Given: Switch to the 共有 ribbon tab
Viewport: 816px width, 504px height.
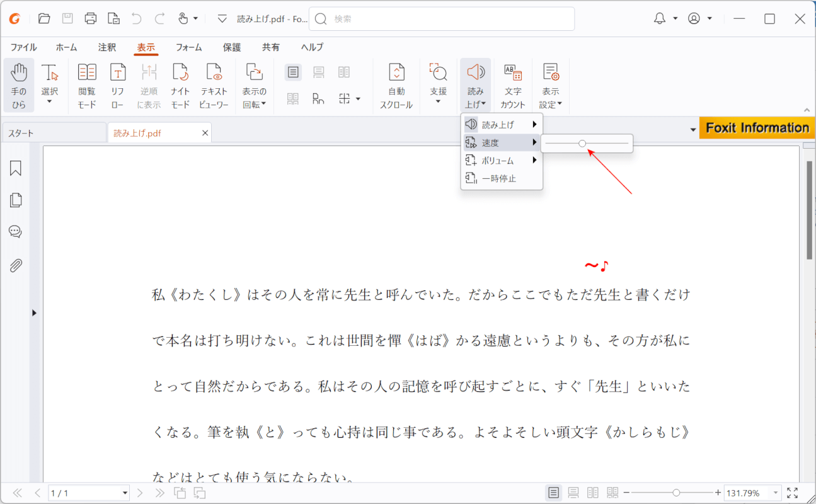Looking at the screenshot, I should pos(271,47).
